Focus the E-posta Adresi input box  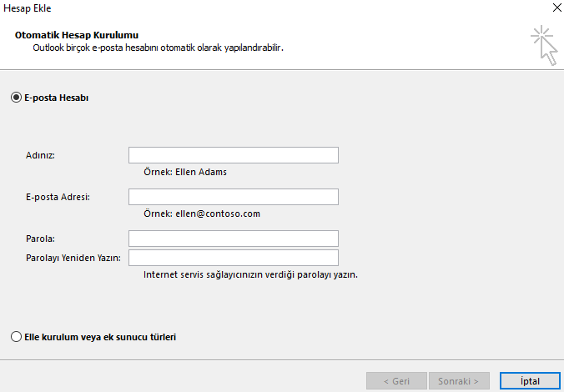point(233,197)
